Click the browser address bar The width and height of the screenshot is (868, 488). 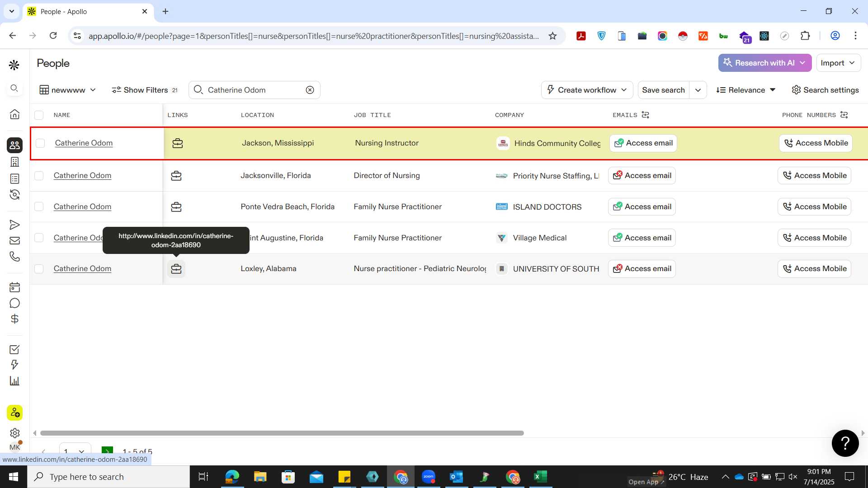[313, 36]
